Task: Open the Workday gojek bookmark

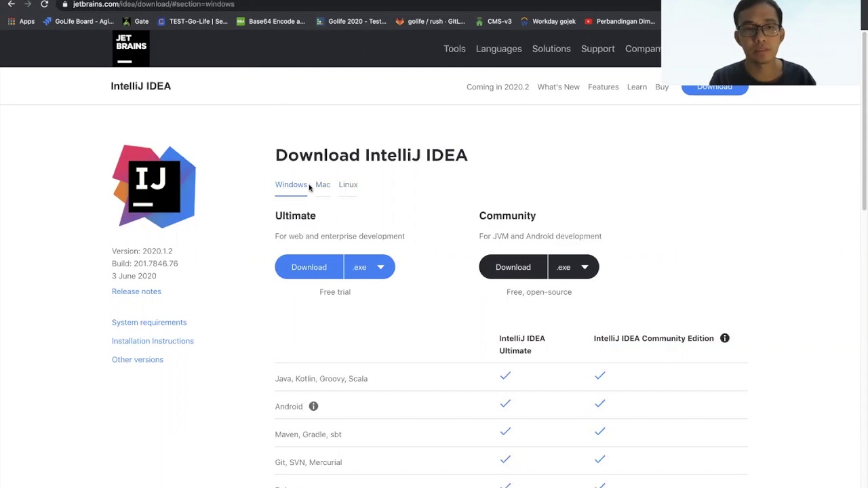Action: coord(548,21)
